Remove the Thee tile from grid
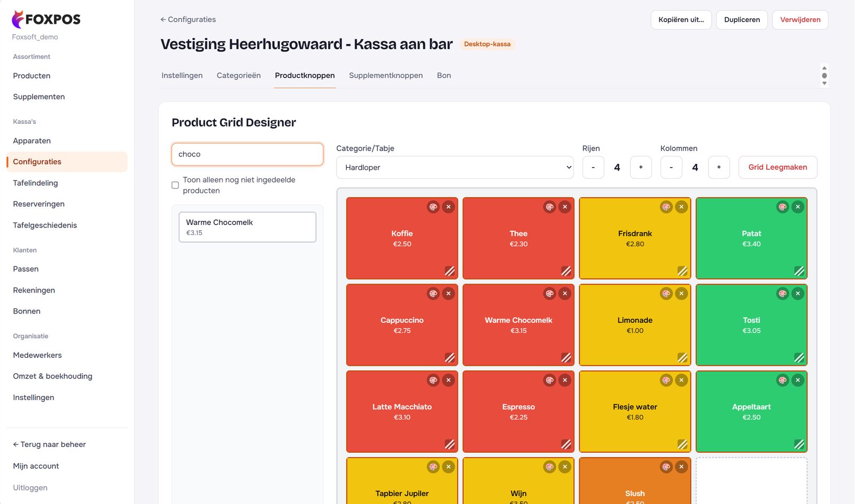This screenshot has width=855, height=504. (x=565, y=207)
